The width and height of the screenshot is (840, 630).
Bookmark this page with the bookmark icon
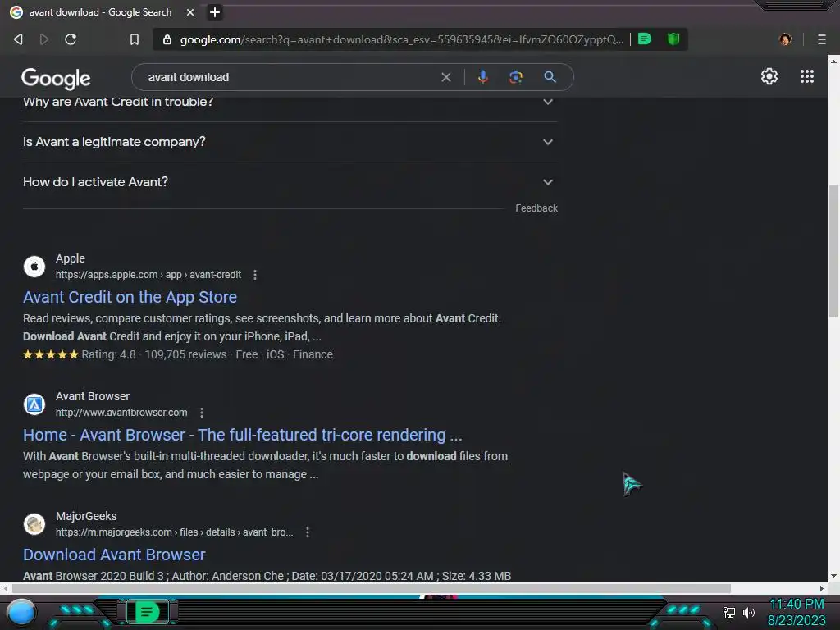click(x=135, y=39)
